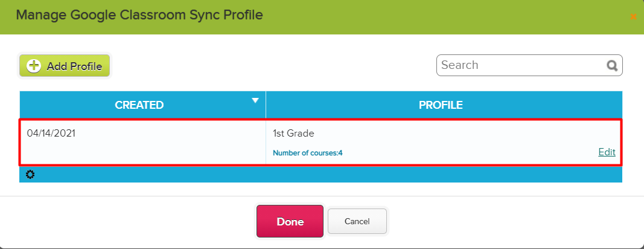Click the green plus icon on Add Profile
The height and width of the screenshot is (249, 644).
point(34,66)
